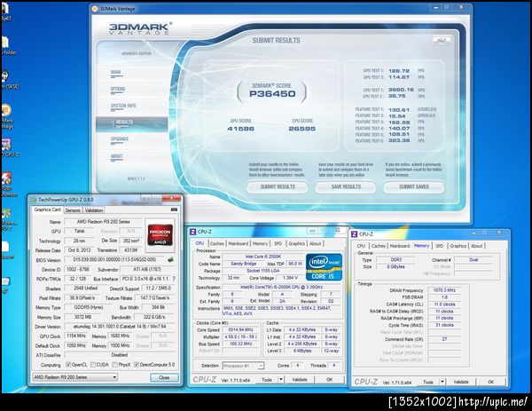This screenshot has width=532, height=411.
Task: Open the 3DMark Vantage desktop shortcut
Action: coord(6,116)
